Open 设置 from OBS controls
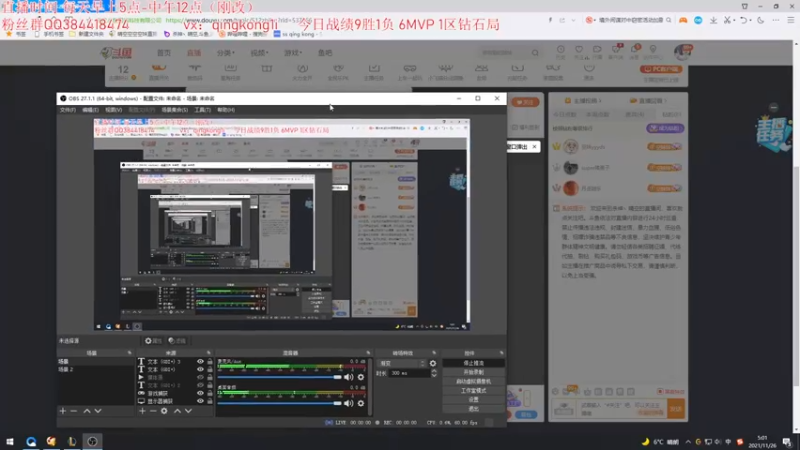800x450 pixels. point(473,400)
